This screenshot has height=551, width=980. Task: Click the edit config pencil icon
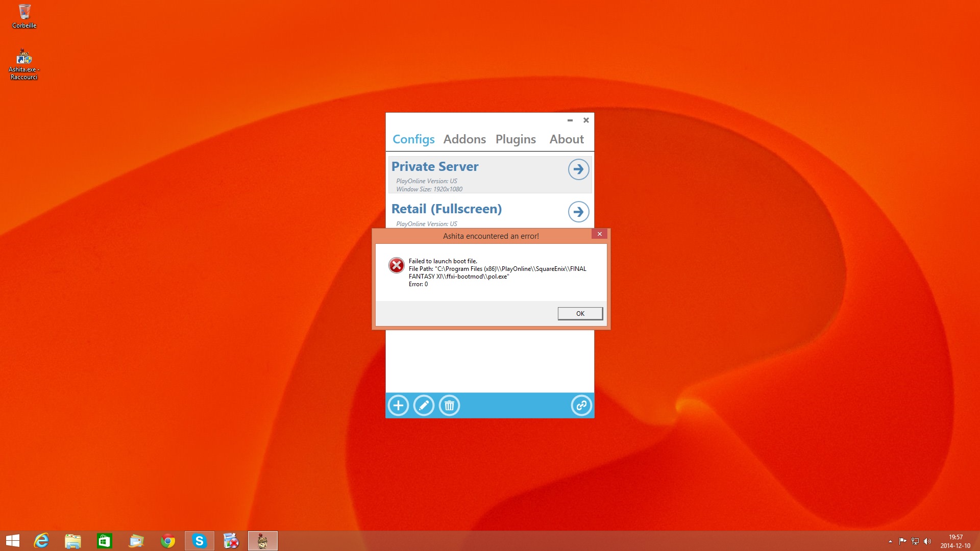coord(424,406)
